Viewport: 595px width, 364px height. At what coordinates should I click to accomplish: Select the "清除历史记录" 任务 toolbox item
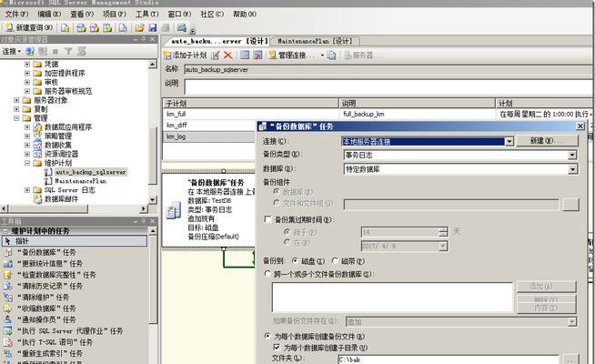click(x=50, y=286)
